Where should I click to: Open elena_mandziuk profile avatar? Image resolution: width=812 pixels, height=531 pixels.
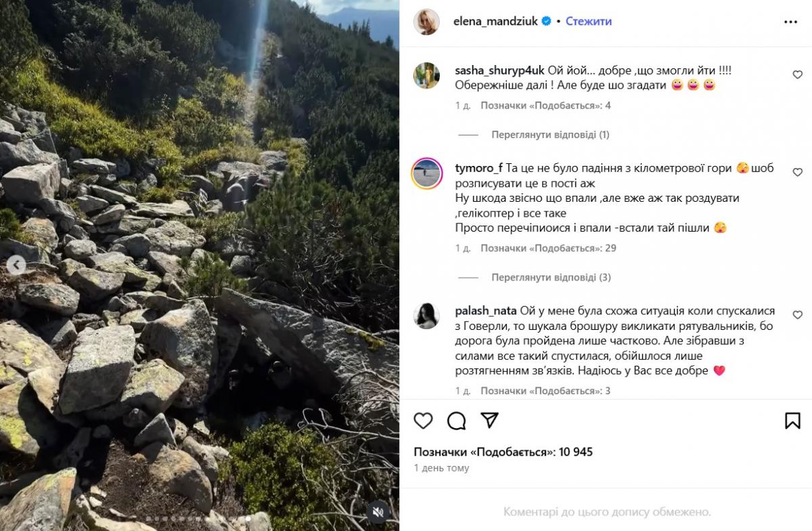tap(427, 22)
